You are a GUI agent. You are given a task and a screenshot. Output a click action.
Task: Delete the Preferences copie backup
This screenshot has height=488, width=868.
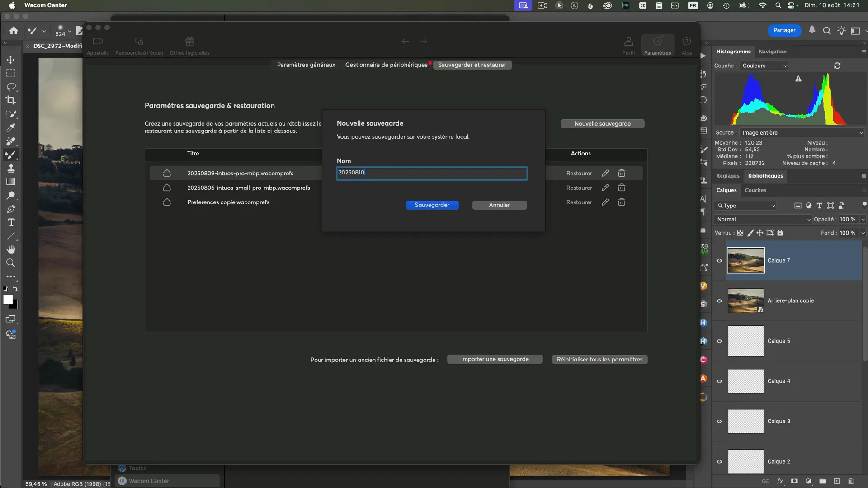click(x=622, y=202)
